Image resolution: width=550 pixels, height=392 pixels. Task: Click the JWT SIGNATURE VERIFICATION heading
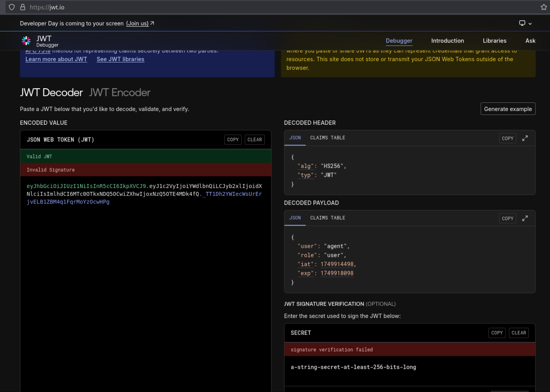click(324, 304)
